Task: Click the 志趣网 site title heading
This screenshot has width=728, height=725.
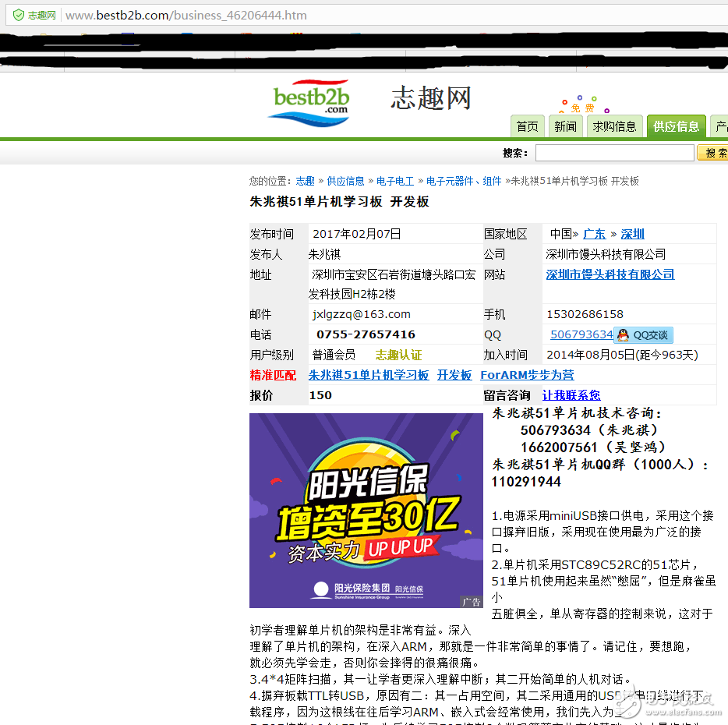Action: [x=431, y=98]
